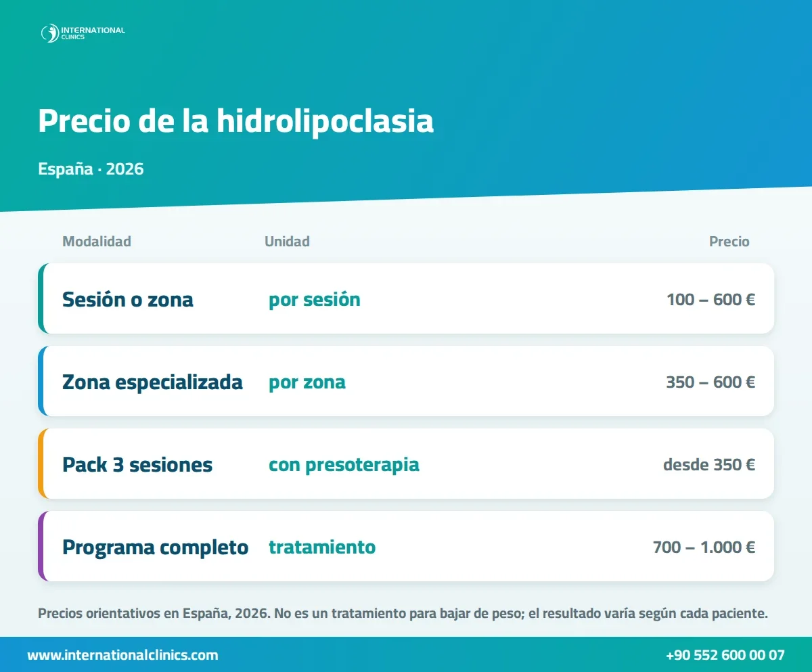This screenshot has width=812, height=672.
Task: Click the 'Precio de la hidrolipoclasia' heading
Action: click(x=235, y=122)
